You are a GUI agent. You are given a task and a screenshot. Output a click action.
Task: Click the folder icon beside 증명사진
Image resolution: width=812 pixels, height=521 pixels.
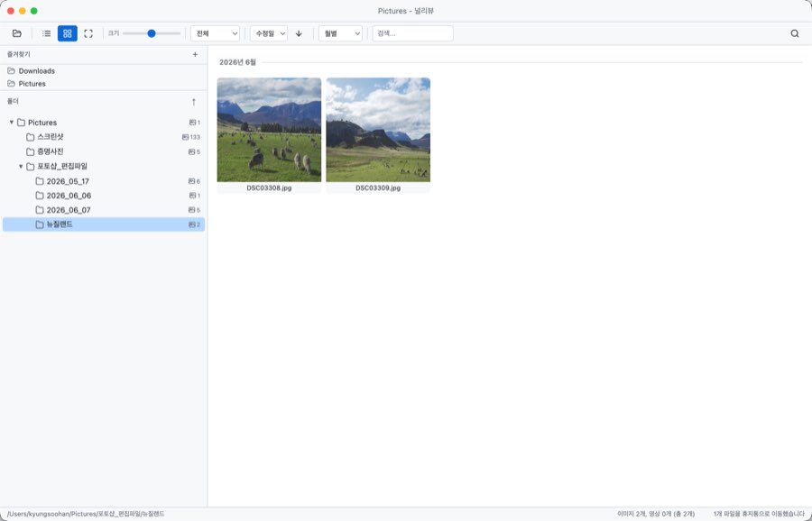[31, 151]
